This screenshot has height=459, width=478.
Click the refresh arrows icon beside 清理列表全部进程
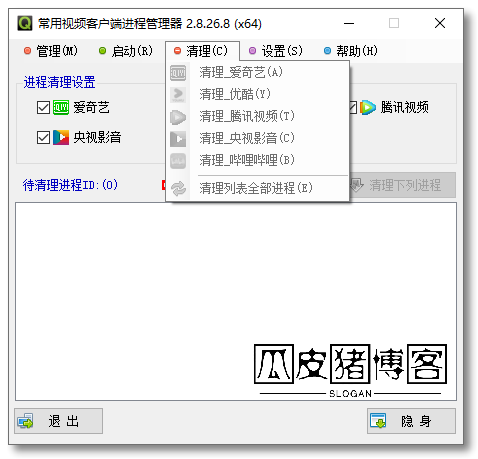pos(178,188)
